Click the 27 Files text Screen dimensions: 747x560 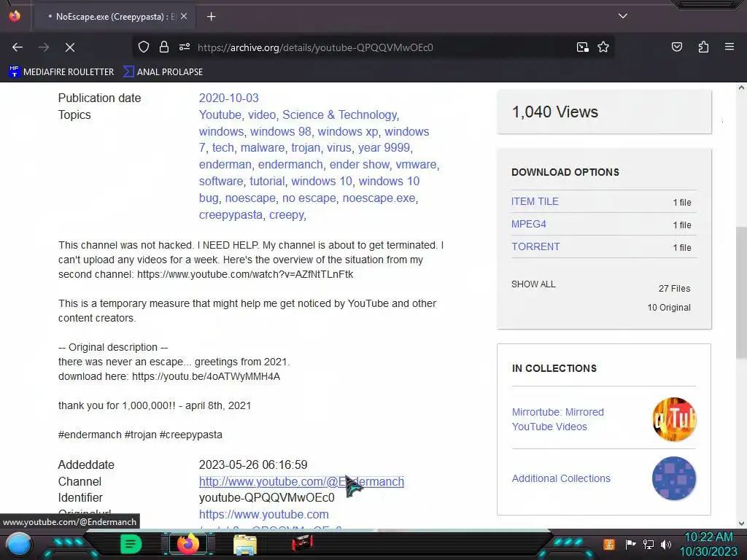pyautogui.click(x=674, y=289)
